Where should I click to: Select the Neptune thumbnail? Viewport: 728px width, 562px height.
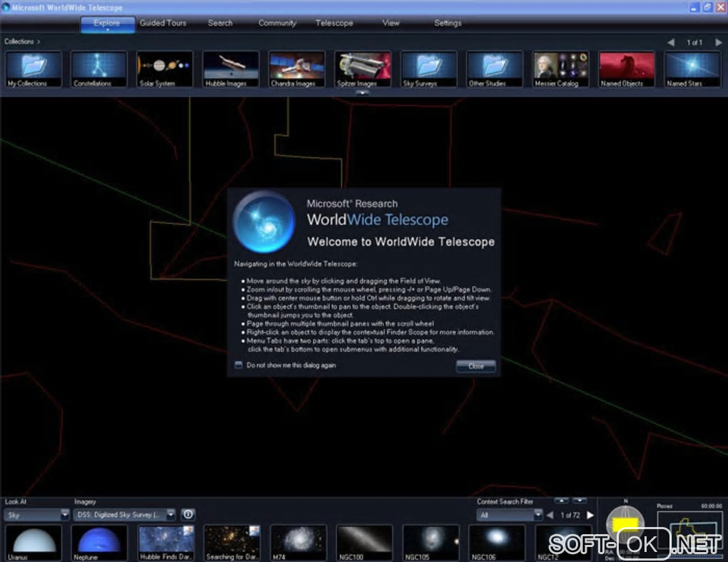99,543
